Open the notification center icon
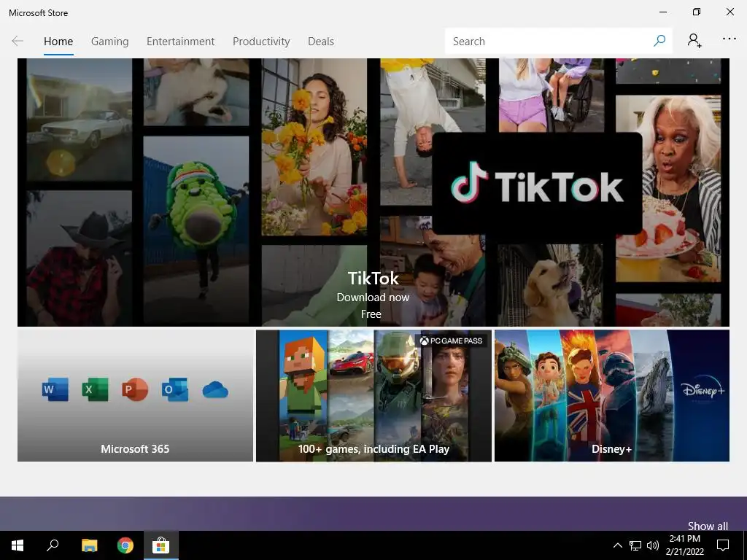 coord(723,545)
